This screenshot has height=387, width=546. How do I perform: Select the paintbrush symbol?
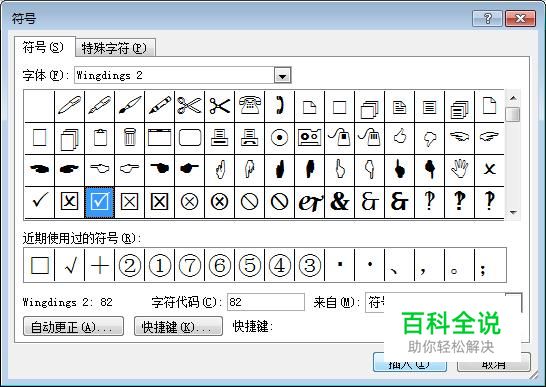[x=130, y=106]
